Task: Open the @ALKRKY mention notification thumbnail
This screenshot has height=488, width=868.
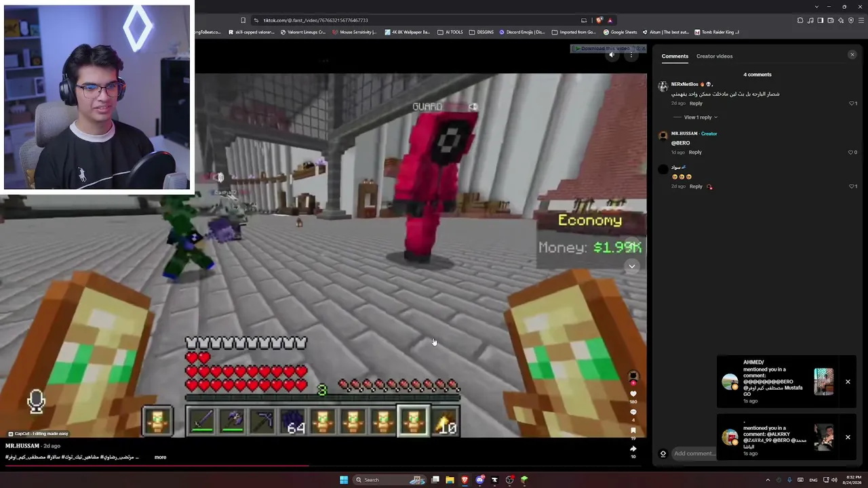Action: tap(824, 437)
